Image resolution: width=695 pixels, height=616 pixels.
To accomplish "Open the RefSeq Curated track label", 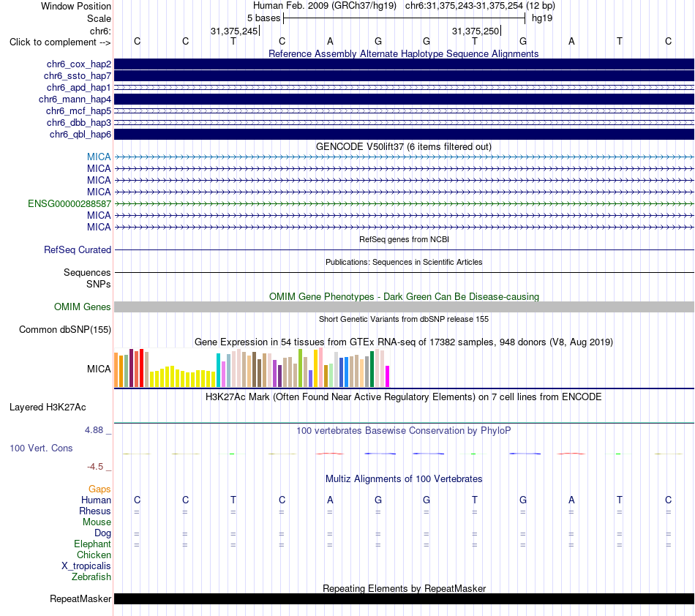I will pyautogui.click(x=78, y=250).
